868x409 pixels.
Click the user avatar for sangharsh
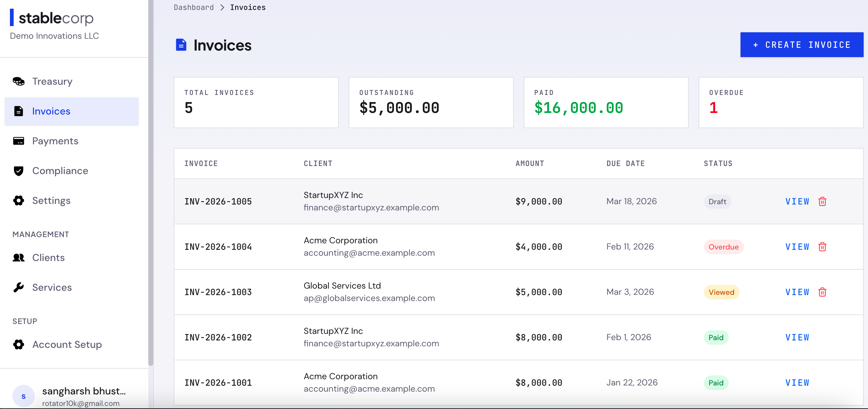23,396
